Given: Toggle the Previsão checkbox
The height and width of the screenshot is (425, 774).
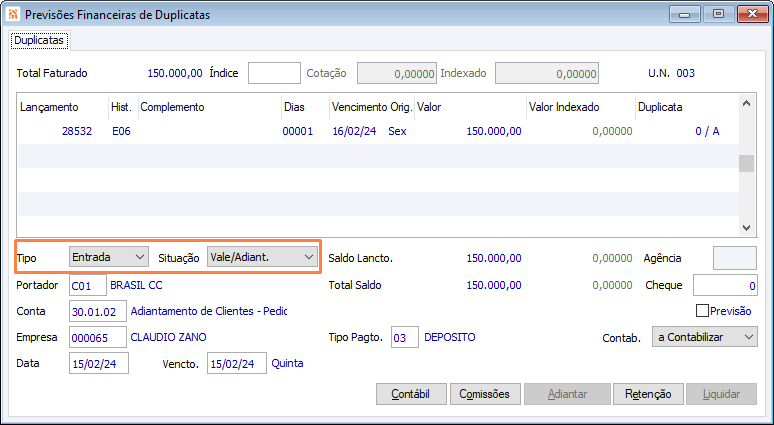Looking at the screenshot, I should [702, 311].
